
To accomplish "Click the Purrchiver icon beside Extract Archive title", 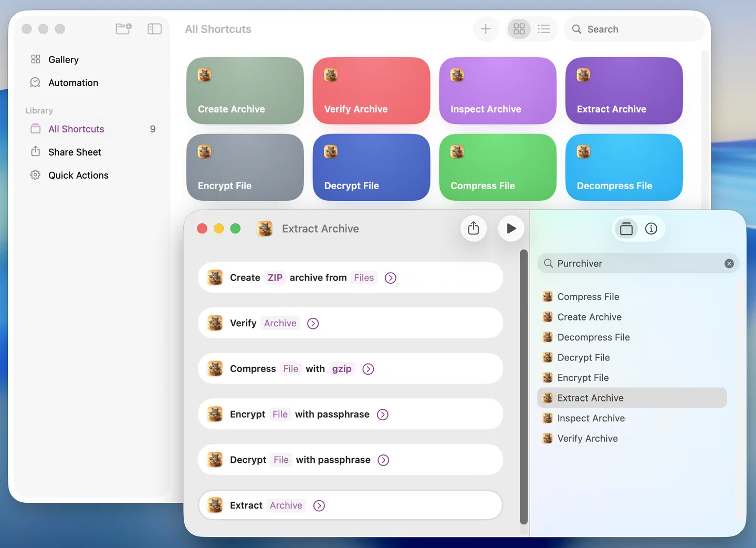I will tap(265, 229).
